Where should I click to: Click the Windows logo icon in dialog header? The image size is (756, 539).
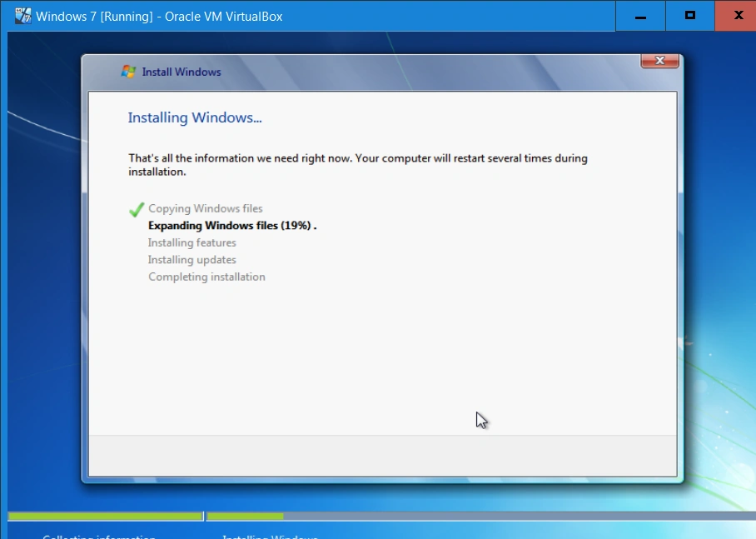coord(128,72)
